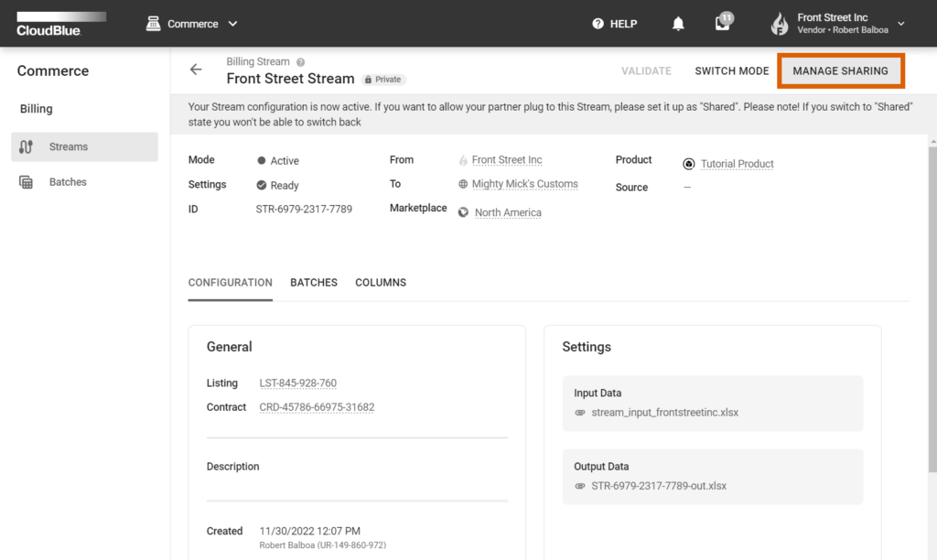Screen dimensions: 937x560
Task: Click the VALIDATE button
Action: tap(646, 71)
